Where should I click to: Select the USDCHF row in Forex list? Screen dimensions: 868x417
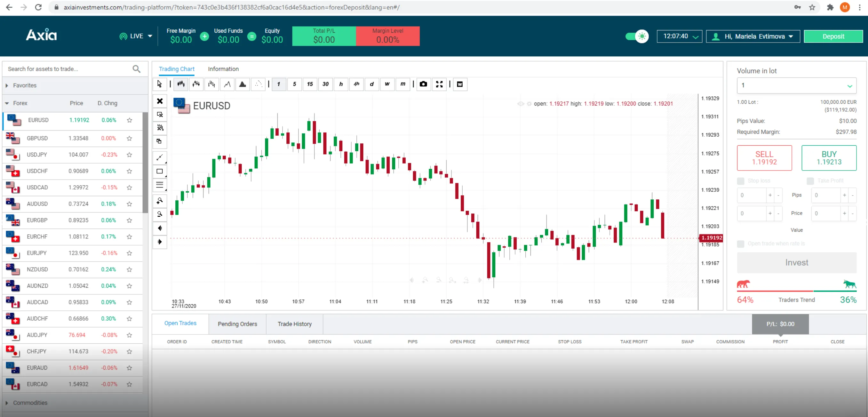point(72,171)
